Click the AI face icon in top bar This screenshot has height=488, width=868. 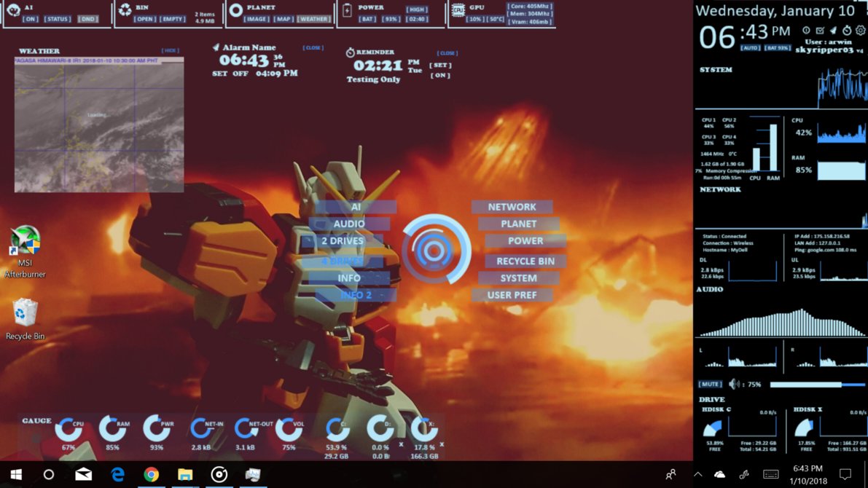click(x=14, y=9)
